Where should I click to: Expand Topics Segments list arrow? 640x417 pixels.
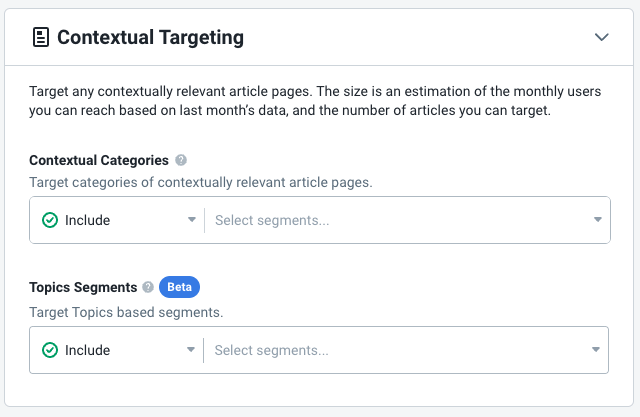click(x=596, y=349)
